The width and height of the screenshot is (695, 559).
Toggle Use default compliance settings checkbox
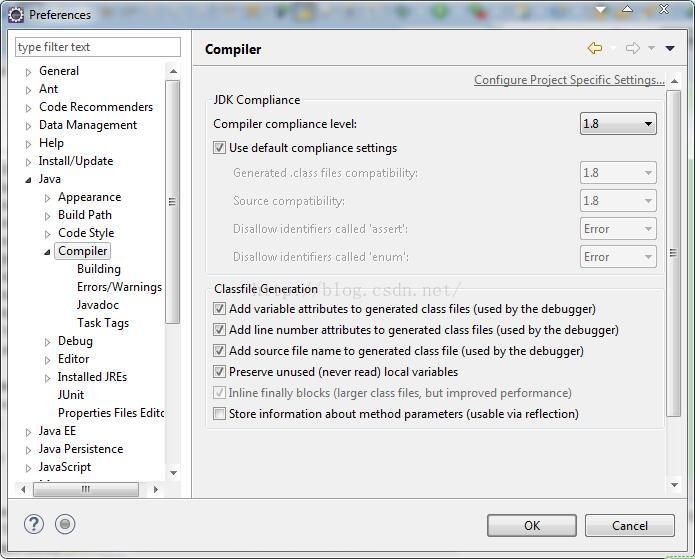pyautogui.click(x=219, y=148)
